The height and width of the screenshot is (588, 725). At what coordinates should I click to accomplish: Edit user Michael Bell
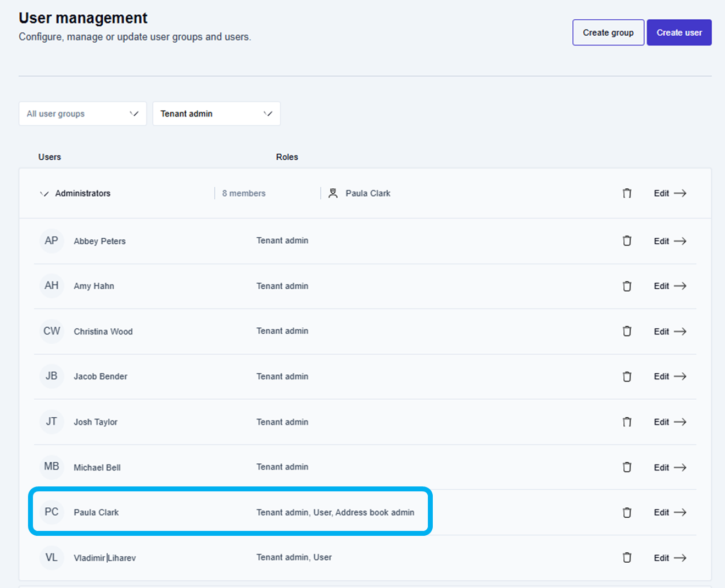click(x=670, y=468)
